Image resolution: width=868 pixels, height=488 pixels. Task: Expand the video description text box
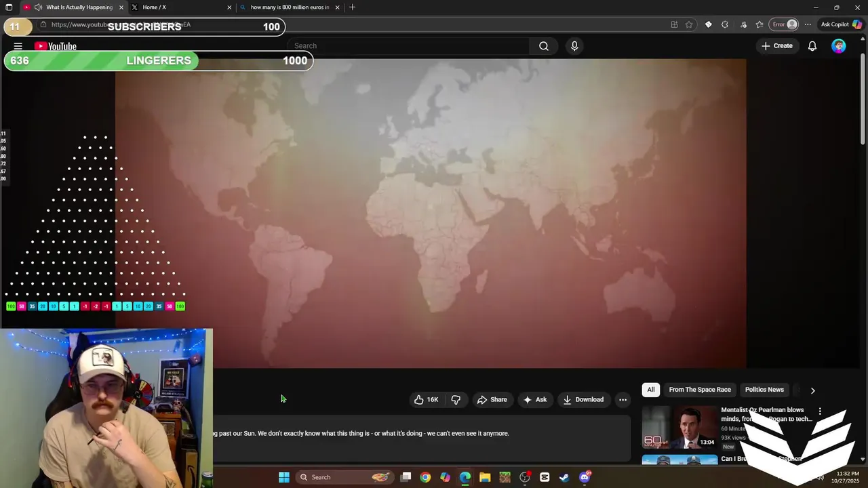(x=422, y=439)
